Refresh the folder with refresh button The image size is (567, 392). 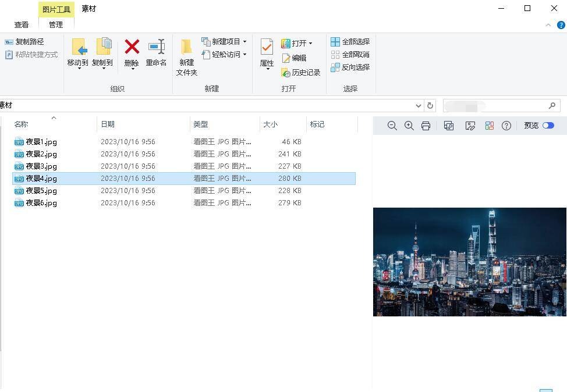click(x=430, y=105)
